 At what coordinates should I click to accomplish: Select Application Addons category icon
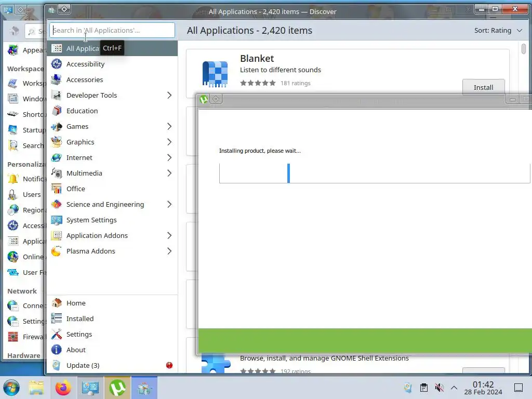point(56,236)
